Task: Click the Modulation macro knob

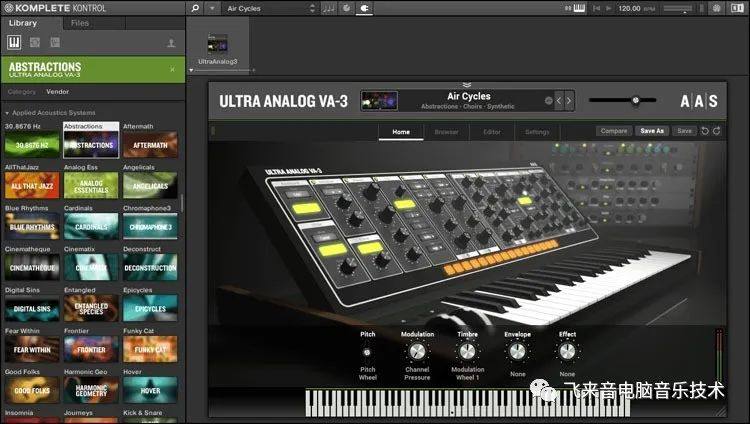Action: click(x=417, y=352)
